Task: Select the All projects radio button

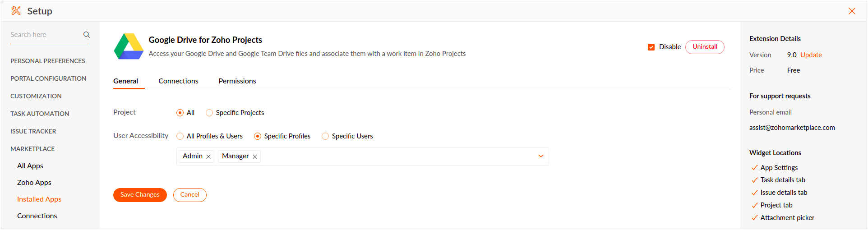Action: click(180, 113)
